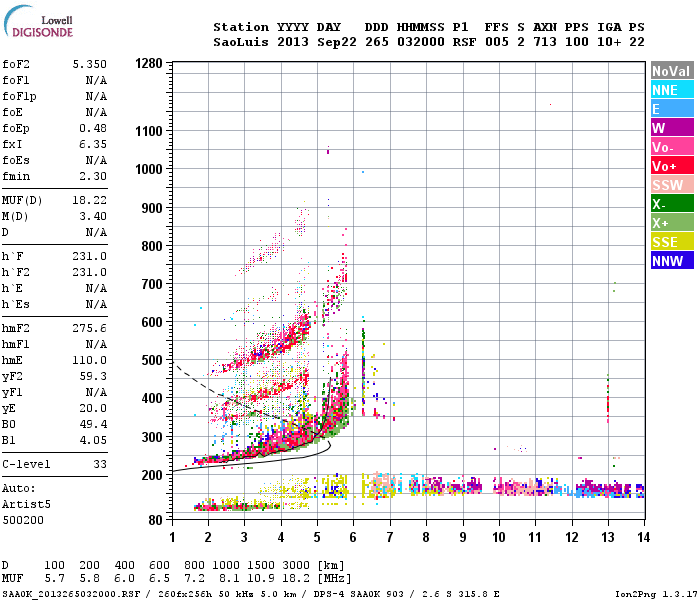Click the MUF 5.7 table value
Image resolution: width=700 pixels, height=600 pixels.
click(54, 579)
